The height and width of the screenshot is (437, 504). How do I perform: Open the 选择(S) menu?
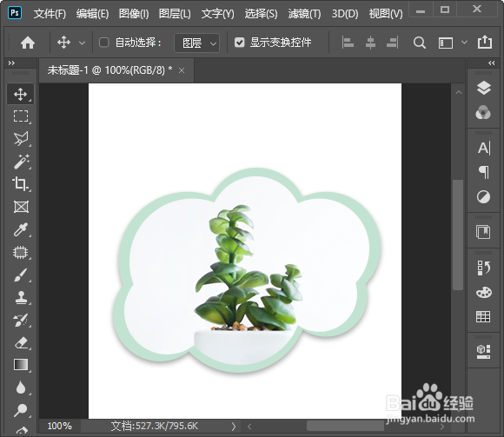point(261,14)
